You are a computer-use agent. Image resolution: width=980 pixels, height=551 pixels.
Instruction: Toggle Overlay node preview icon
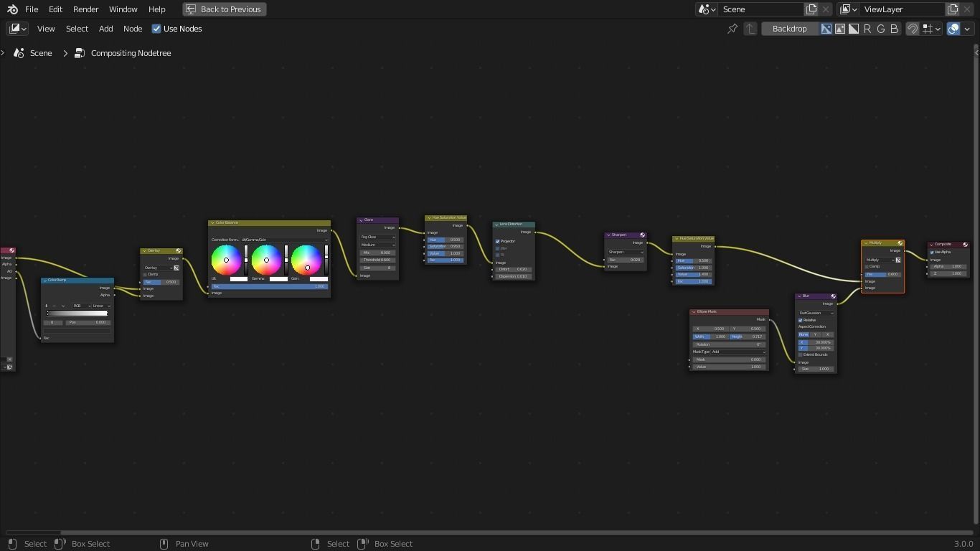coord(179,251)
